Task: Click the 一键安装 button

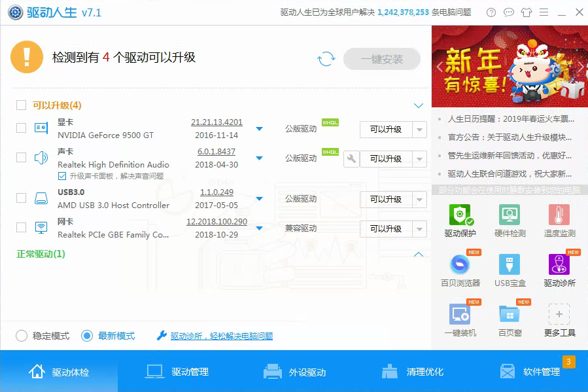Action: 382,59
